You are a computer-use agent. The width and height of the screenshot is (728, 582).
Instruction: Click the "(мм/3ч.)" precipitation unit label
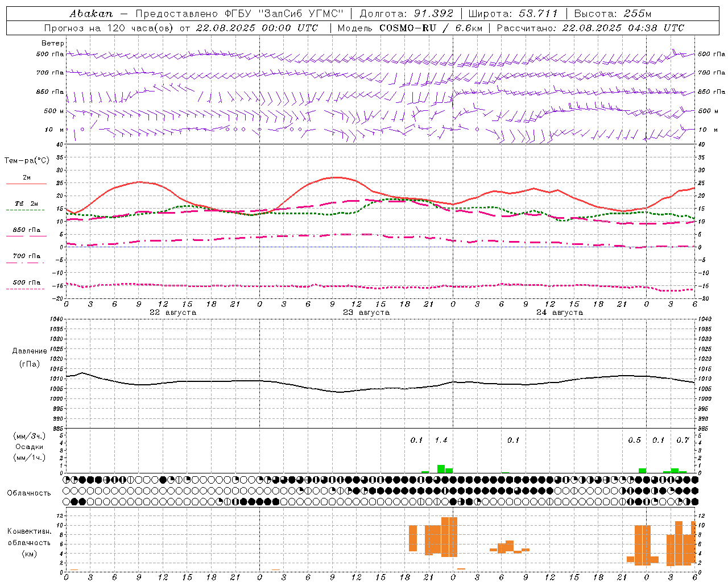coord(30,436)
